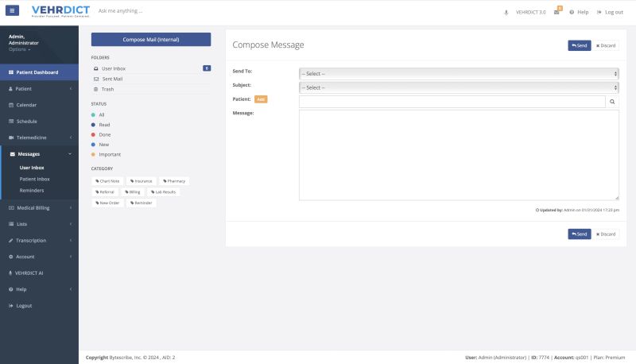
Task: Open the mail notifications envelope icon
Action: tap(557, 12)
